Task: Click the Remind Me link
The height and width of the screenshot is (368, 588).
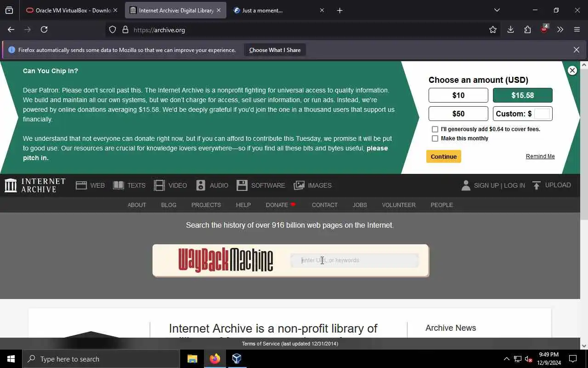Action: pyautogui.click(x=540, y=156)
